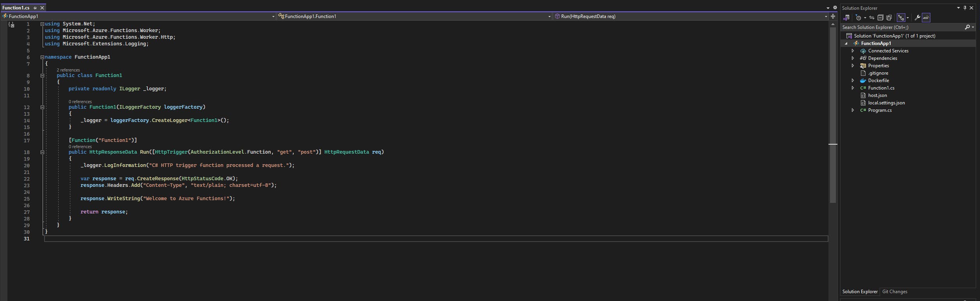Select the FunctionApp1 project node

pos(876,43)
